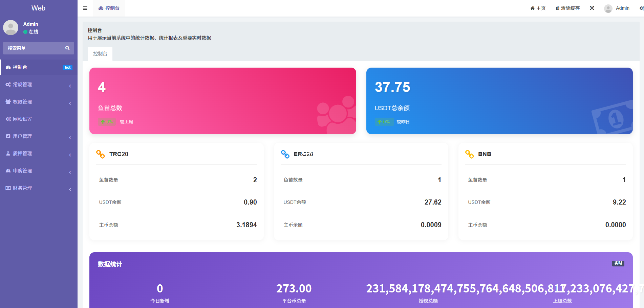The height and width of the screenshot is (308, 644).
Task: Click the settings gears icon at top right
Action: pyautogui.click(x=641, y=8)
